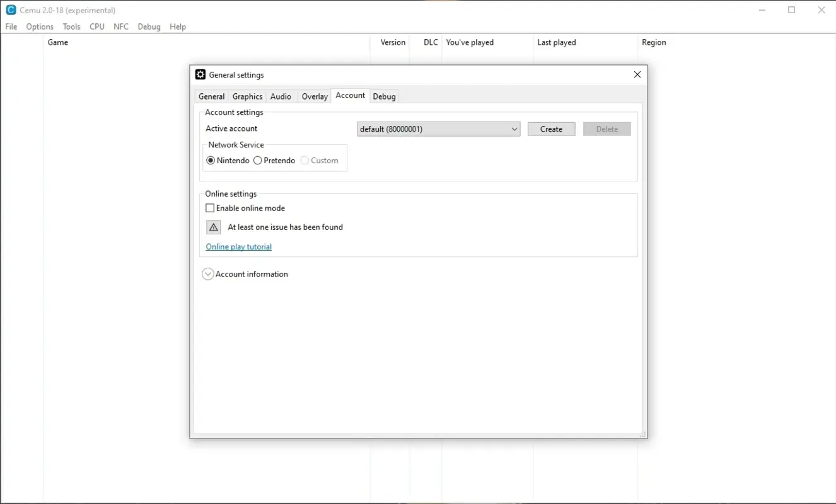Sort games by the Last played column

[557, 42]
